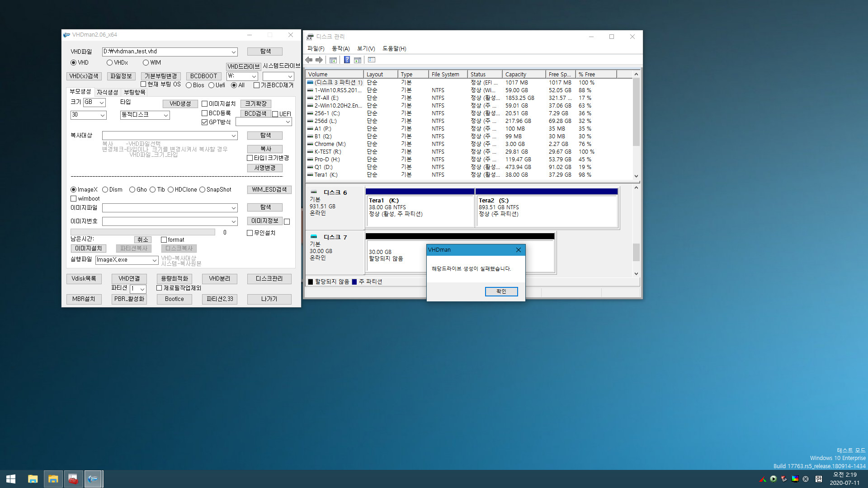Click the checklist settings icon in Disk Management toolbar
The width and height of the screenshot is (868, 488).
click(x=372, y=60)
